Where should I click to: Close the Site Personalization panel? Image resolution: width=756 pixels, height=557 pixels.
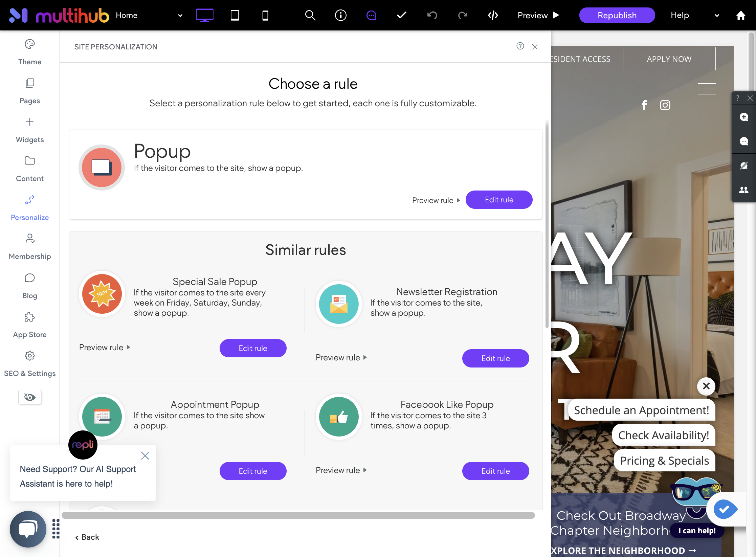[535, 47]
